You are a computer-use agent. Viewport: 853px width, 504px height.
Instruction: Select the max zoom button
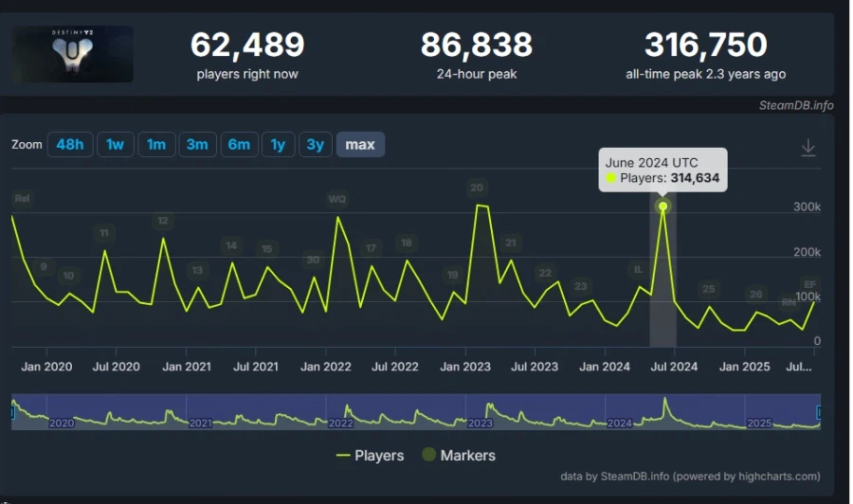pyautogui.click(x=360, y=145)
